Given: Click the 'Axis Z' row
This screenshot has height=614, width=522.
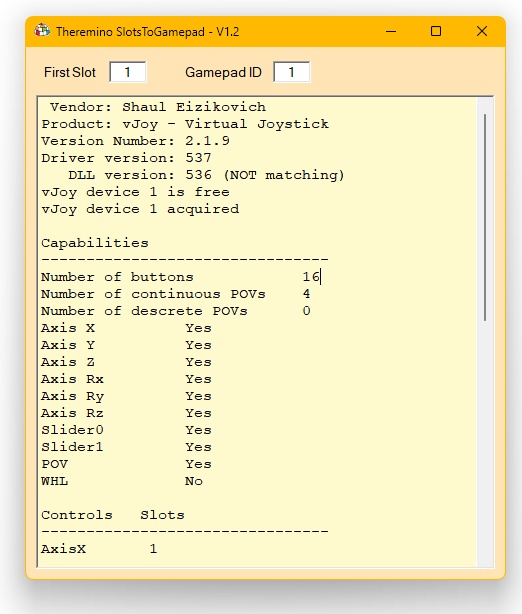Looking at the screenshot, I should [x=126, y=362].
